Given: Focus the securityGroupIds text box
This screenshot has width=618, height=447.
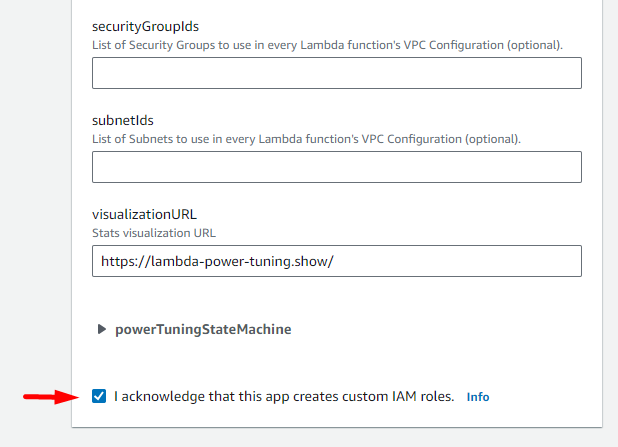Looking at the screenshot, I should (x=337, y=73).
